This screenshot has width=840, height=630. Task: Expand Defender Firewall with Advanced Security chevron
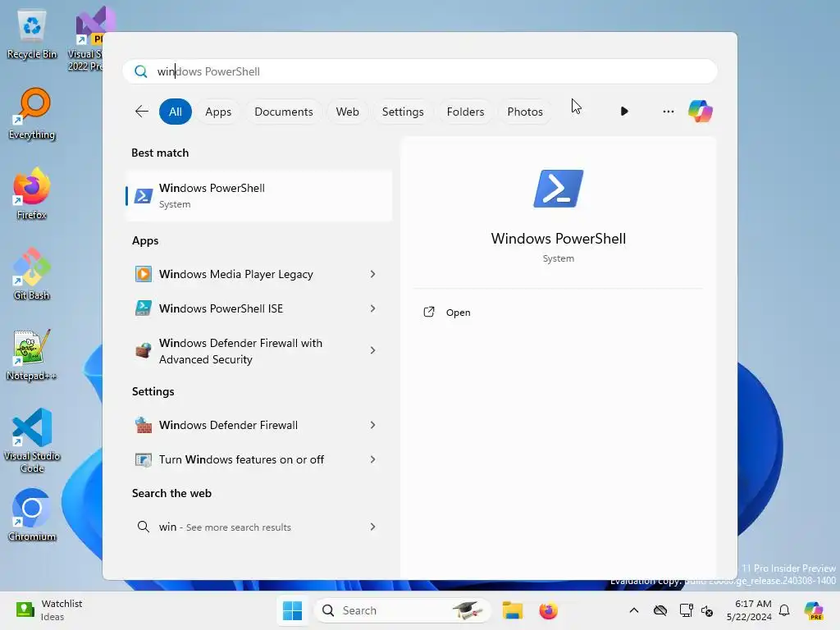tap(373, 350)
